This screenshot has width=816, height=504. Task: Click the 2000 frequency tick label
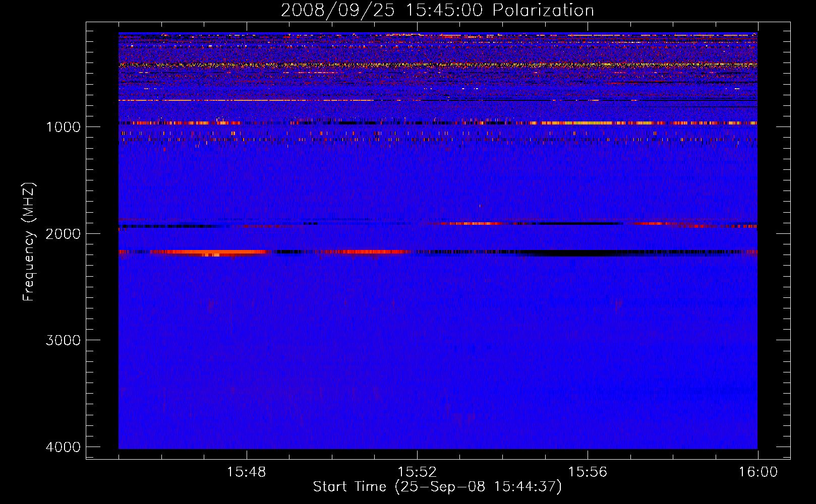[x=63, y=233]
